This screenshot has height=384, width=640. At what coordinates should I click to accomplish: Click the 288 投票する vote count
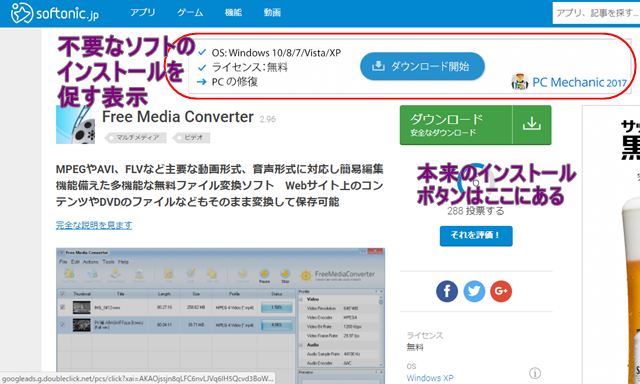(476, 211)
